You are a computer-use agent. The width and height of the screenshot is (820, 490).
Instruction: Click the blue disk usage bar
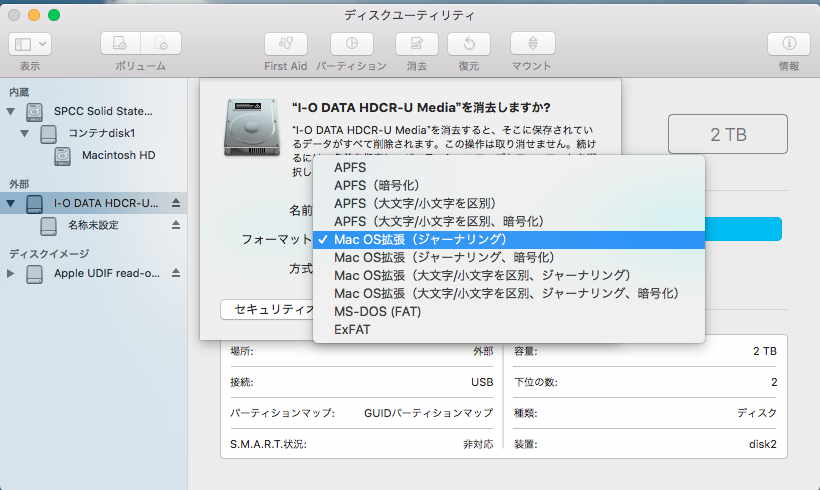(743, 229)
